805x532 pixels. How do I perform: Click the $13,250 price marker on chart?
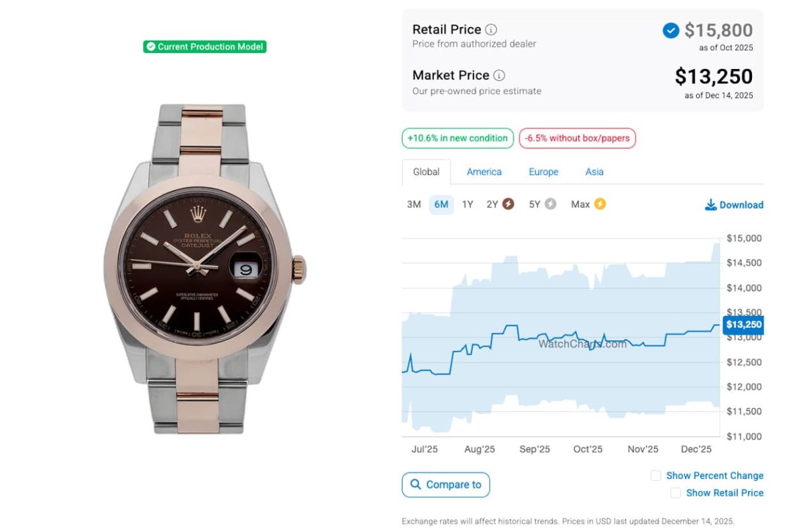pyautogui.click(x=743, y=325)
